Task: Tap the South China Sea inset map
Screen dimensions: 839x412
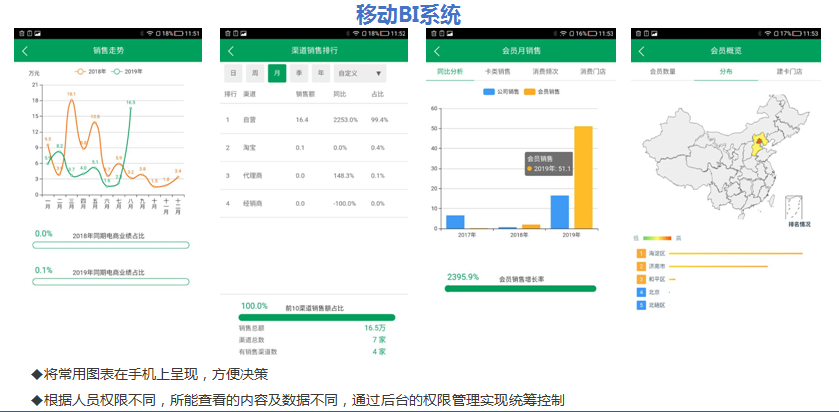Action: pyautogui.click(x=794, y=208)
